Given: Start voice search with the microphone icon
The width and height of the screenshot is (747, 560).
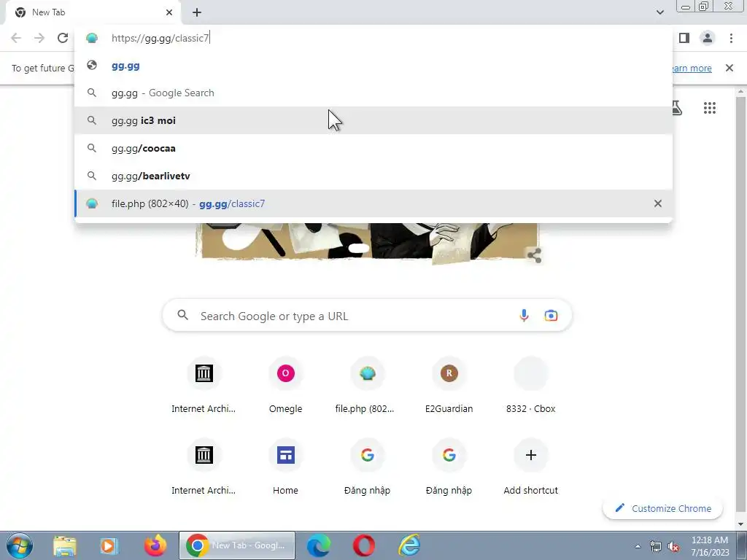Looking at the screenshot, I should [x=524, y=315].
